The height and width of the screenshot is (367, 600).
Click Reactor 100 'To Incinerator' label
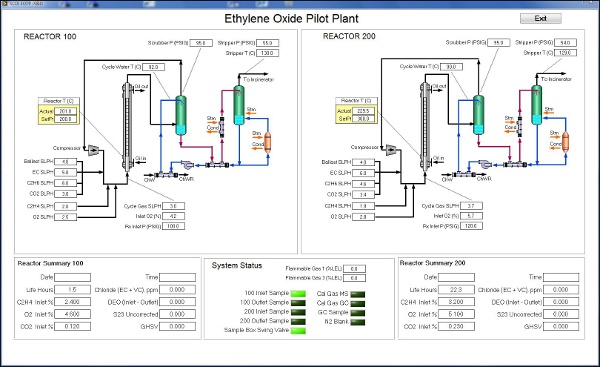click(x=259, y=80)
